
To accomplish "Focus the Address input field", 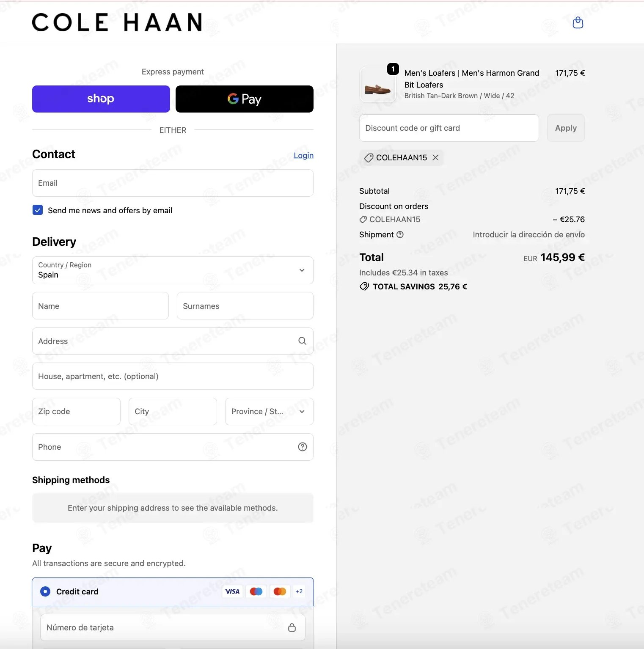I will [173, 341].
